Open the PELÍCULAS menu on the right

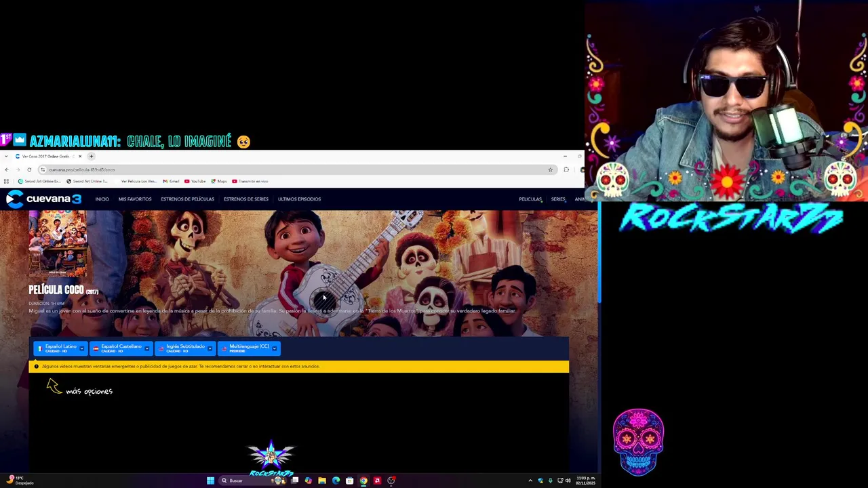tap(530, 199)
